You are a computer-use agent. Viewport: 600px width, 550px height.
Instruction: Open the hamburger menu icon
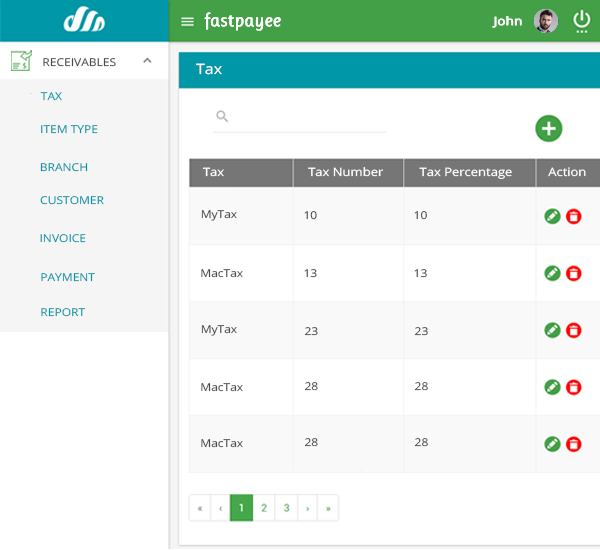[x=187, y=22]
